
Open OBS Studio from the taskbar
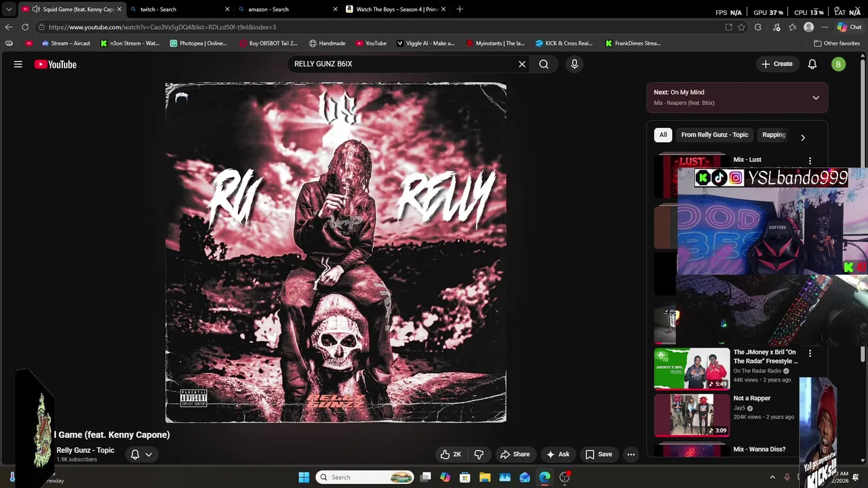click(564, 477)
